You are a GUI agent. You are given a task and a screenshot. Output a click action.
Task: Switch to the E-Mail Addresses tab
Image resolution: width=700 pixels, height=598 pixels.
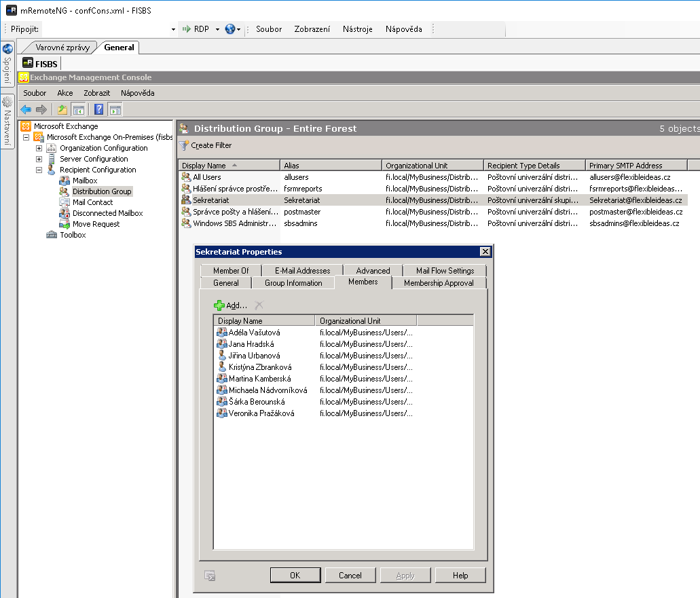tap(302, 270)
